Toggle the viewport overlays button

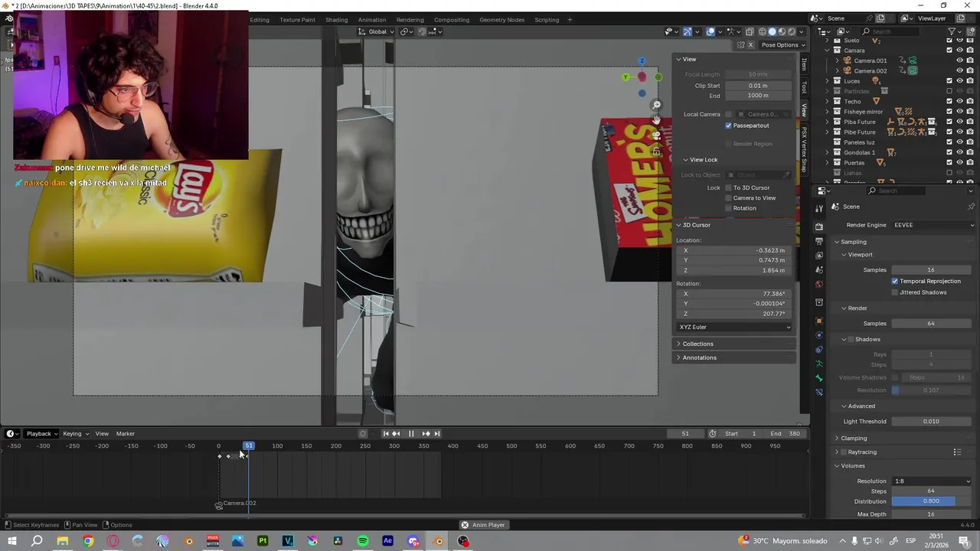[x=710, y=31]
